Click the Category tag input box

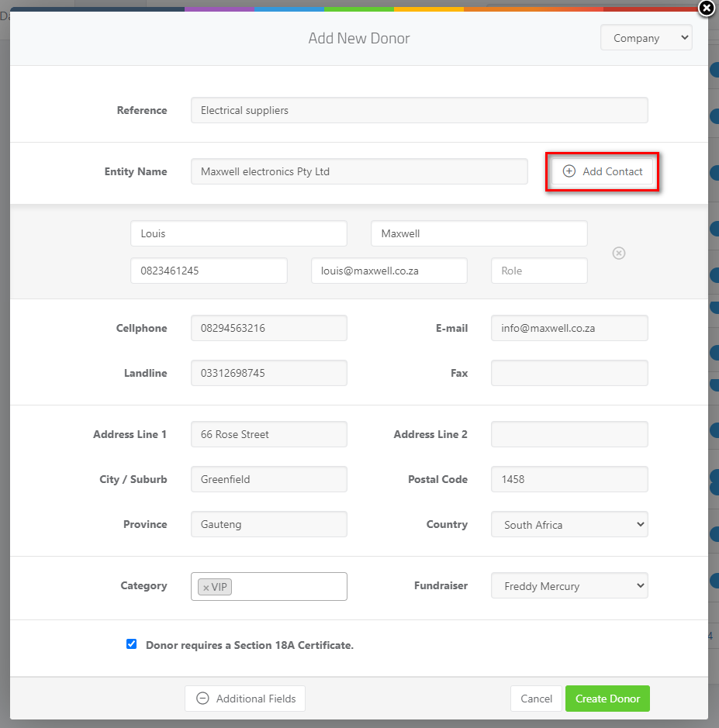(x=288, y=586)
